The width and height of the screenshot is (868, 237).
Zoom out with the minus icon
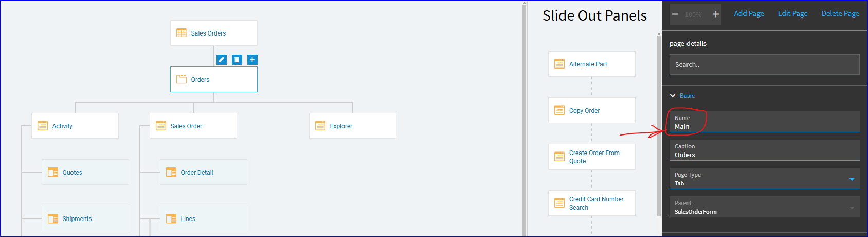click(x=675, y=14)
